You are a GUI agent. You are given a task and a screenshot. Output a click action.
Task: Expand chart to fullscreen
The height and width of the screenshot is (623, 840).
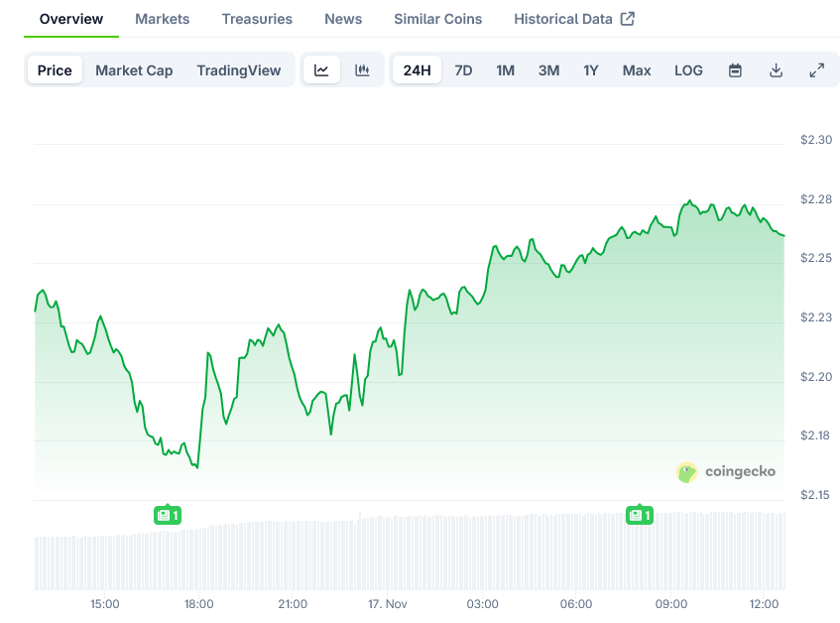pos(816,70)
